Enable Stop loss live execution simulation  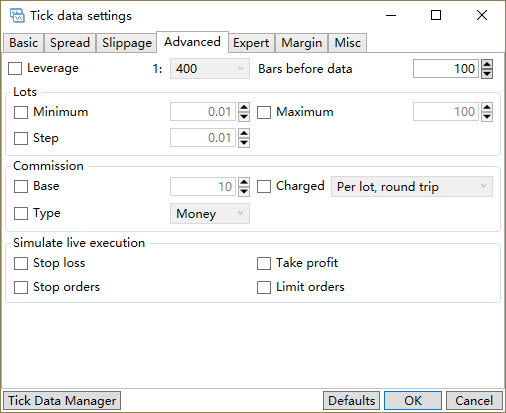(21, 263)
